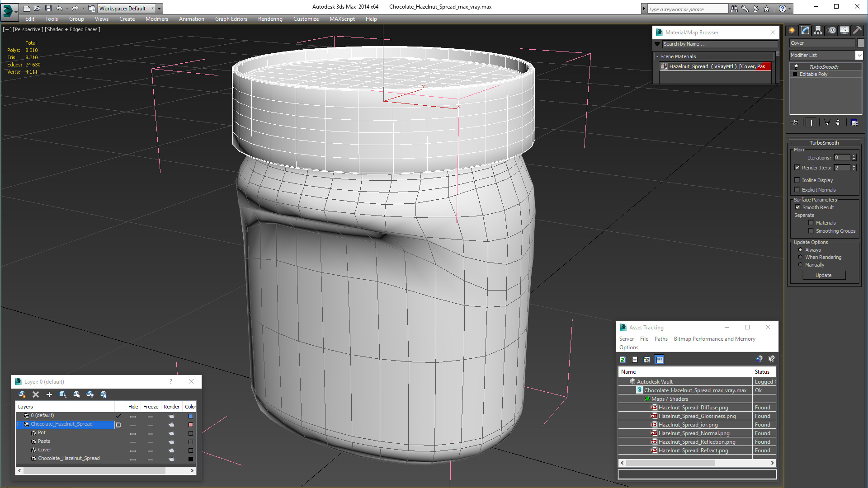Click the Perspective viewport label

(28, 29)
